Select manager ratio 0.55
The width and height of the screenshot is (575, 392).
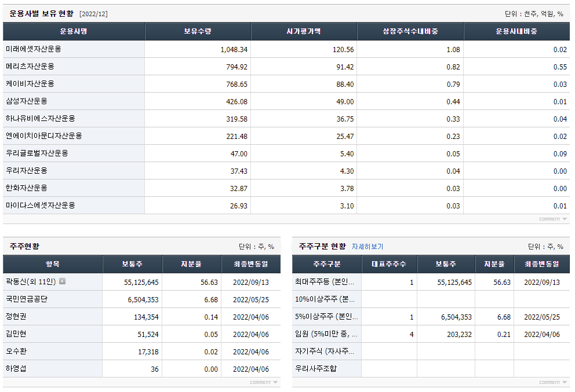coord(560,67)
